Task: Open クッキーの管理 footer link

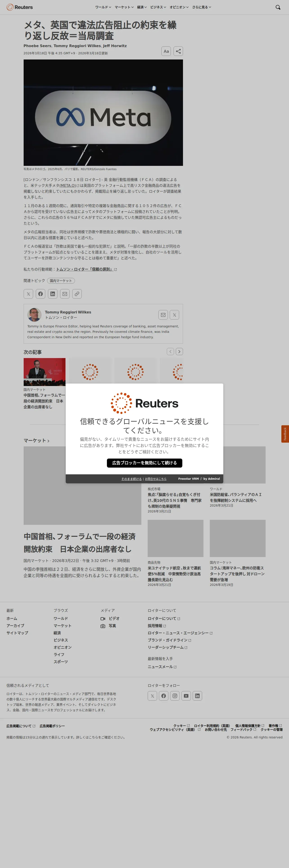Action: click(x=271, y=729)
